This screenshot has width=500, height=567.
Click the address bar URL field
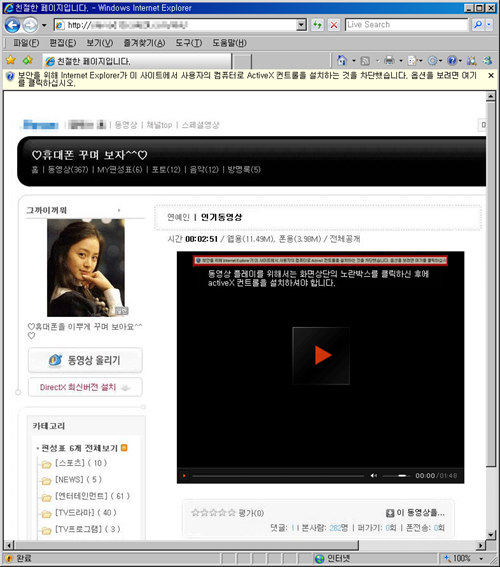point(176,25)
